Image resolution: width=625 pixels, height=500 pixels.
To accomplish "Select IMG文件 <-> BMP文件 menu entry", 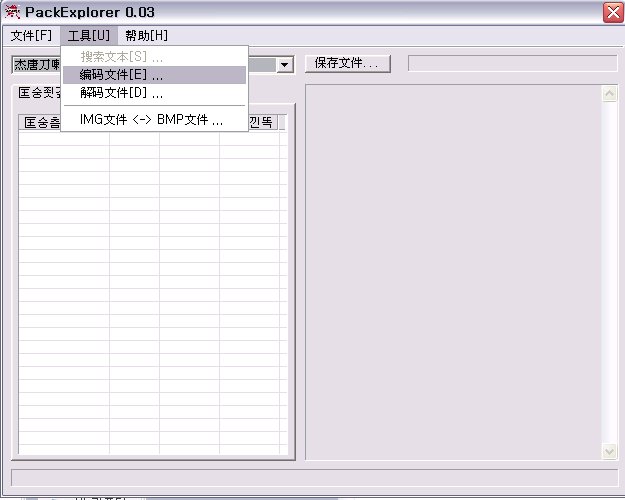I will click(x=154, y=119).
